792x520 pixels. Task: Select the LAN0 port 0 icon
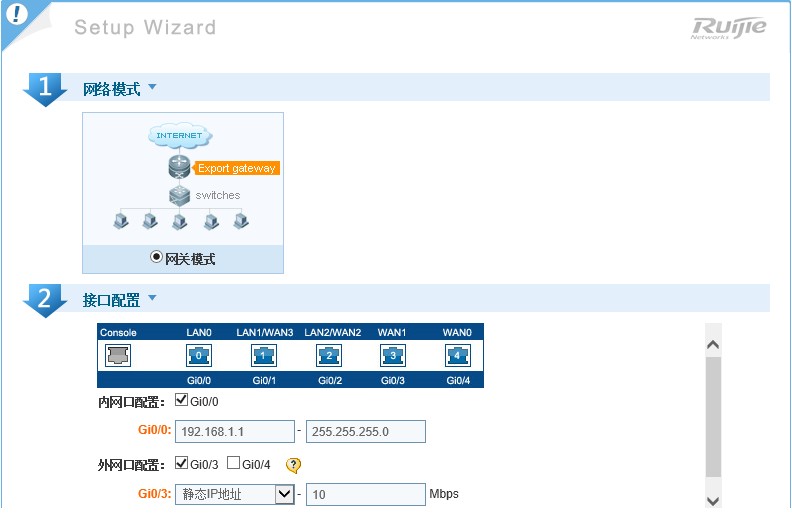[x=199, y=355]
